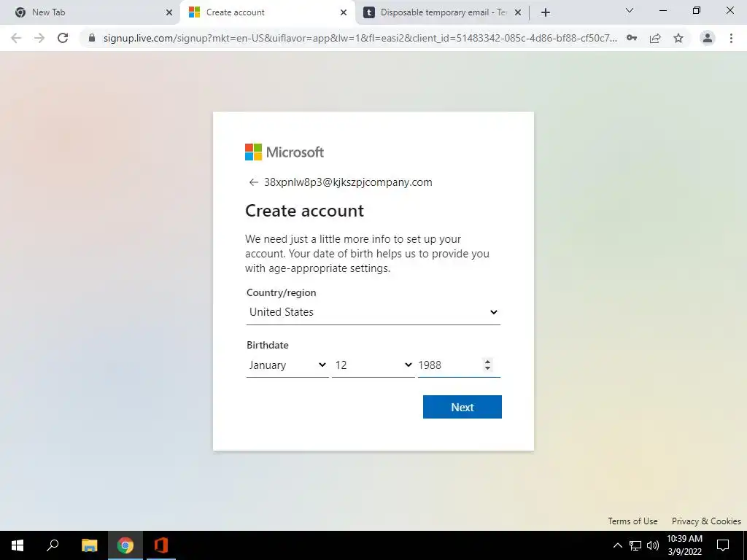This screenshot has height=560, width=747.
Task: Go back using the browser back arrow
Action: (x=16, y=38)
